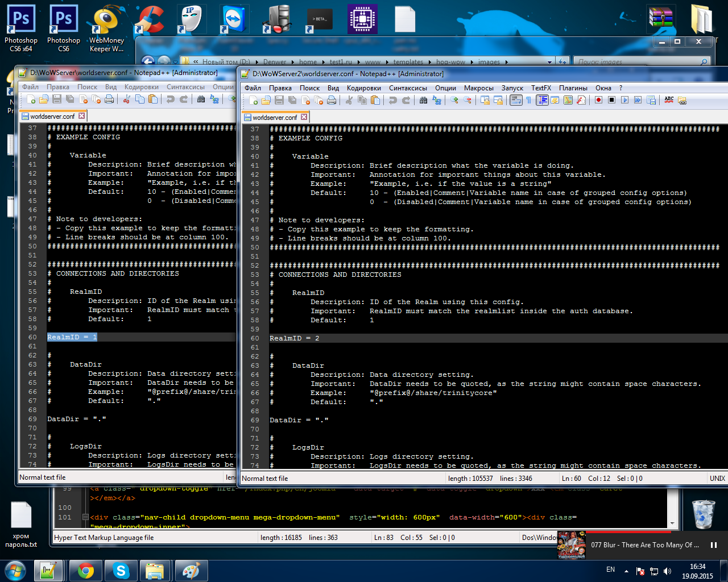Click the scissors Cut icon in left WoWServer window
This screenshot has width=728, height=582.
click(x=126, y=99)
